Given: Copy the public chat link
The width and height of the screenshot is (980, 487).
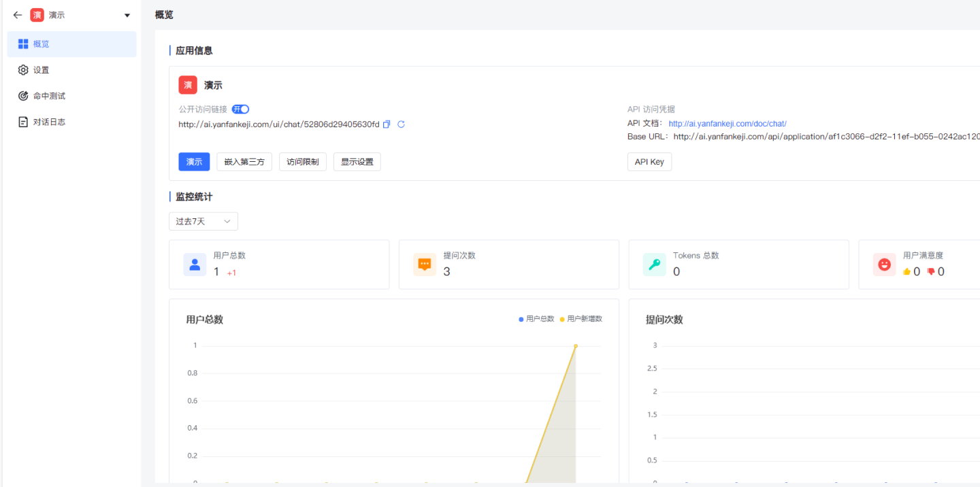Looking at the screenshot, I should 387,124.
